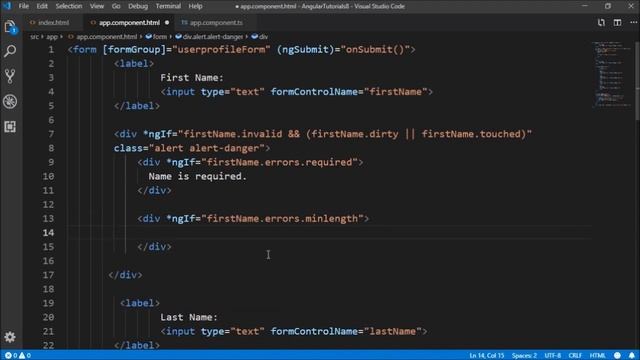Select the app.component.html tab
Image resolution: width=640 pixels, height=360 pixels.
pyautogui.click(x=129, y=22)
